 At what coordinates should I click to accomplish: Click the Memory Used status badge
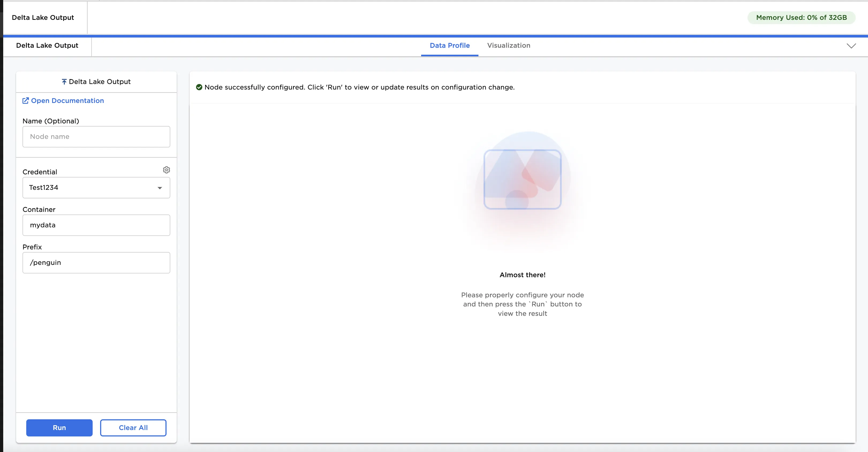point(801,17)
